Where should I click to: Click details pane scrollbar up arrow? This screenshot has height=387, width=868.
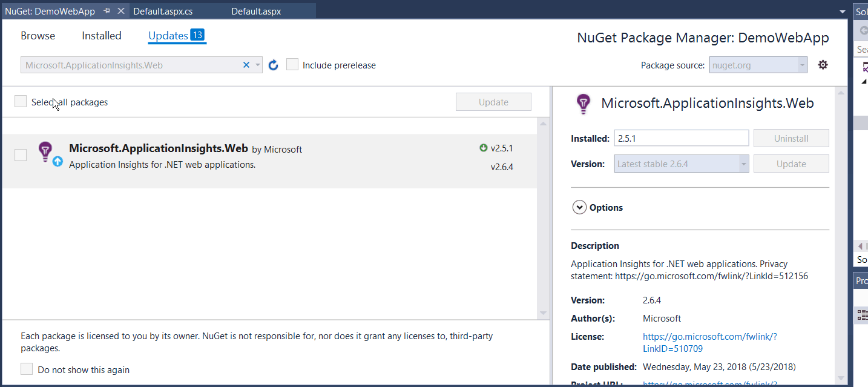point(840,93)
